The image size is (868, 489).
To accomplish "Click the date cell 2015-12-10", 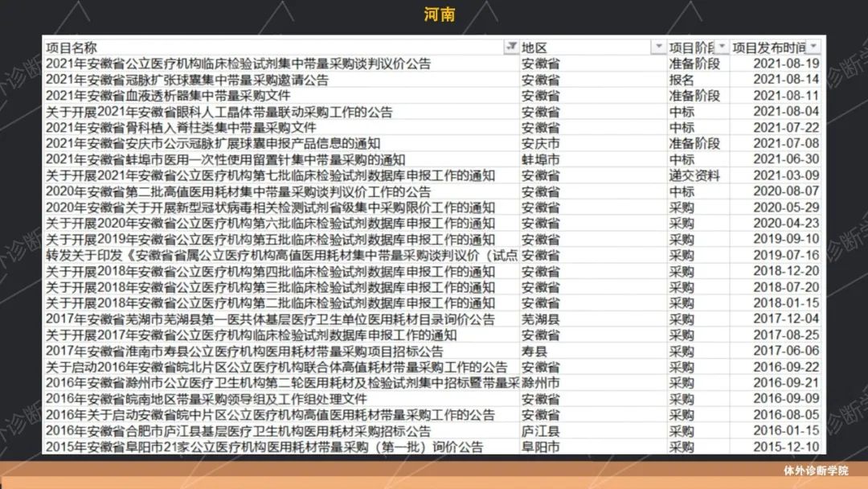I will (x=786, y=446).
